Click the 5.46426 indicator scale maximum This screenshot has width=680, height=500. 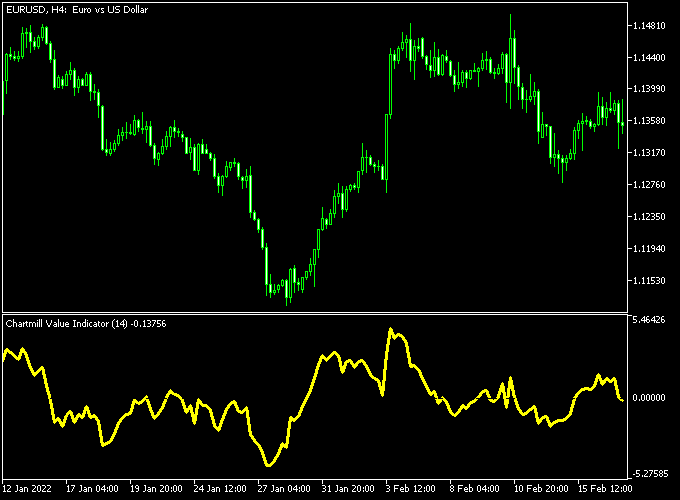(649, 320)
